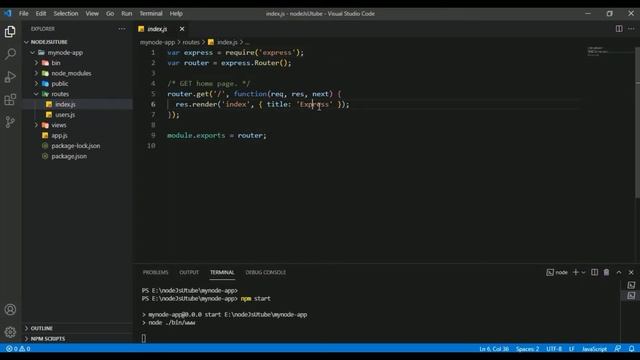Open the Source Control view
Image resolution: width=640 pixels, height=360 pixels.
point(10,122)
